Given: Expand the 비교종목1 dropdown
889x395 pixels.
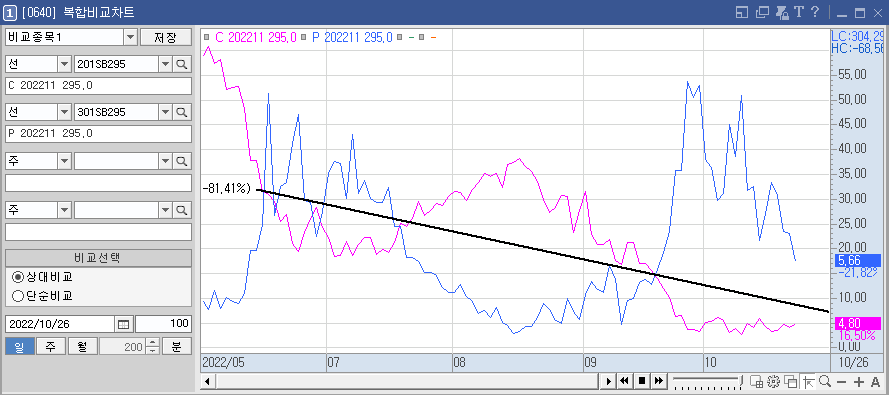Looking at the screenshot, I should pyautogui.click(x=130, y=37).
